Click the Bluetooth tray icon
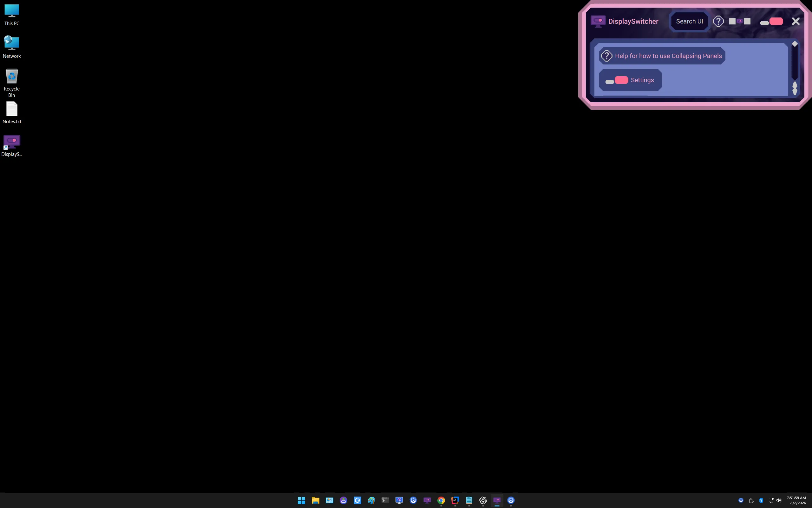Image resolution: width=812 pixels, height=508 pixels. (x=761, y=500)
